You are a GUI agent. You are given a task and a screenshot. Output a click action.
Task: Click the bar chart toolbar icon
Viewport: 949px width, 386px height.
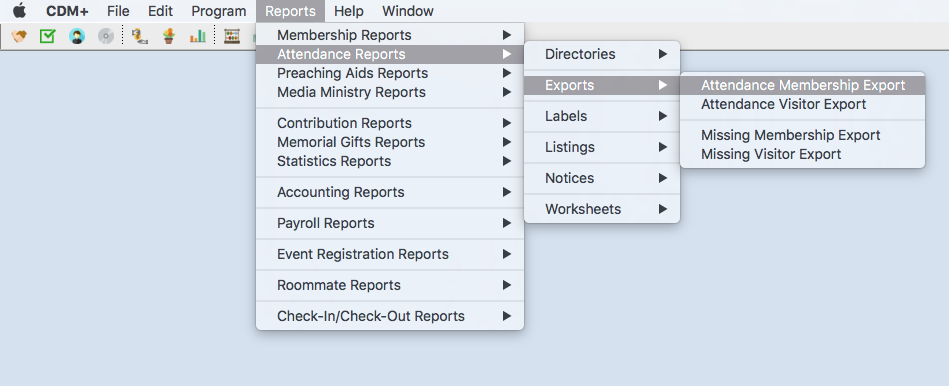point(198,37)
